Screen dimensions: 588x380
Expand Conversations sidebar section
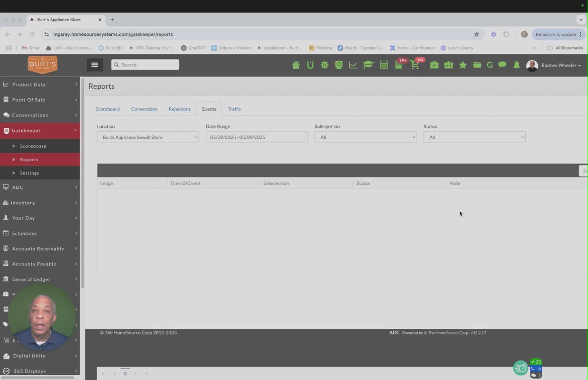(40, 115)
